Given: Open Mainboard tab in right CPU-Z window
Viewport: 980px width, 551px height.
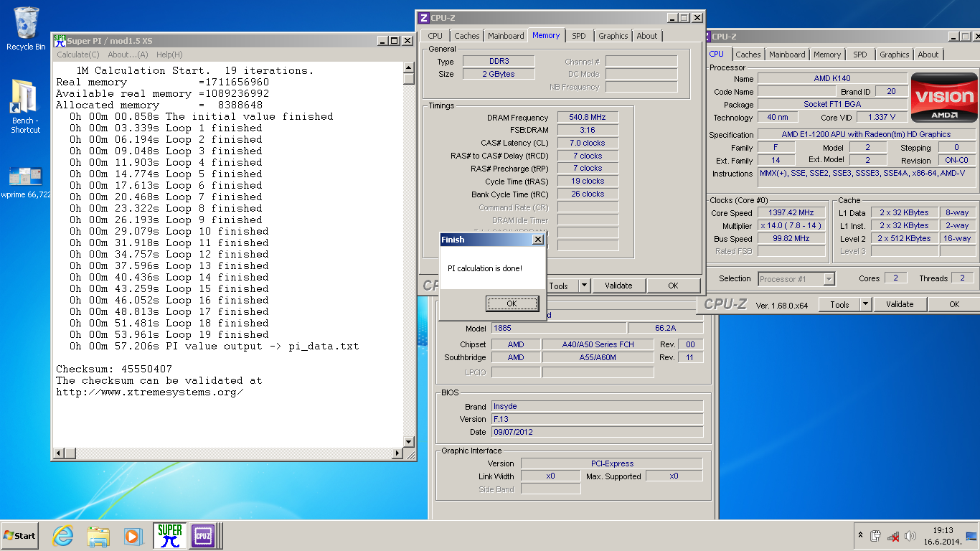Looking at the screenshot, I should [x=787, y=55].
